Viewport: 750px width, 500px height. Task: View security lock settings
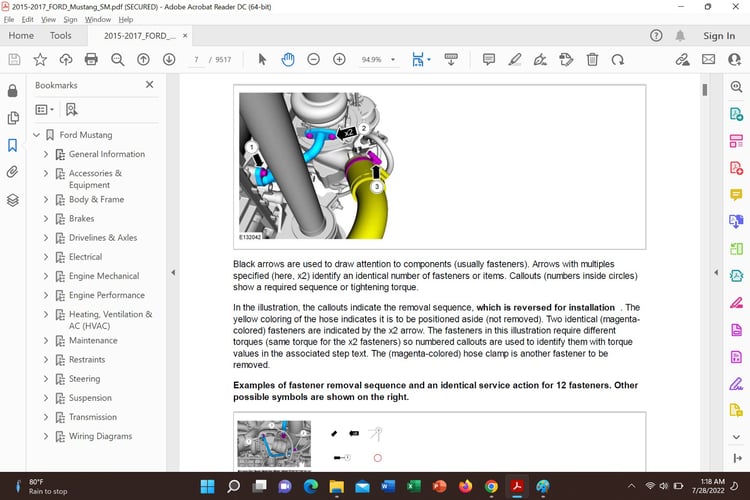coord(13,90)
